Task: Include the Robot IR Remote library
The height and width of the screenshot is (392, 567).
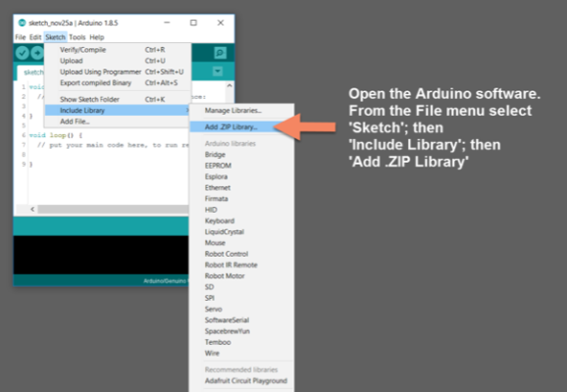Action: coord(241,265)
